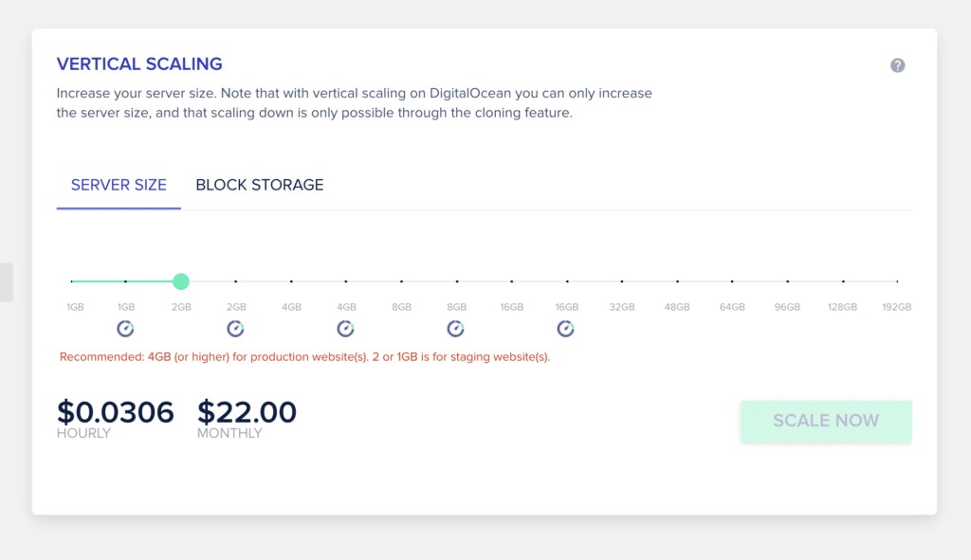Open the Block Storage tab
Viewport: 971px width, 560px height.
click(260, 185)
